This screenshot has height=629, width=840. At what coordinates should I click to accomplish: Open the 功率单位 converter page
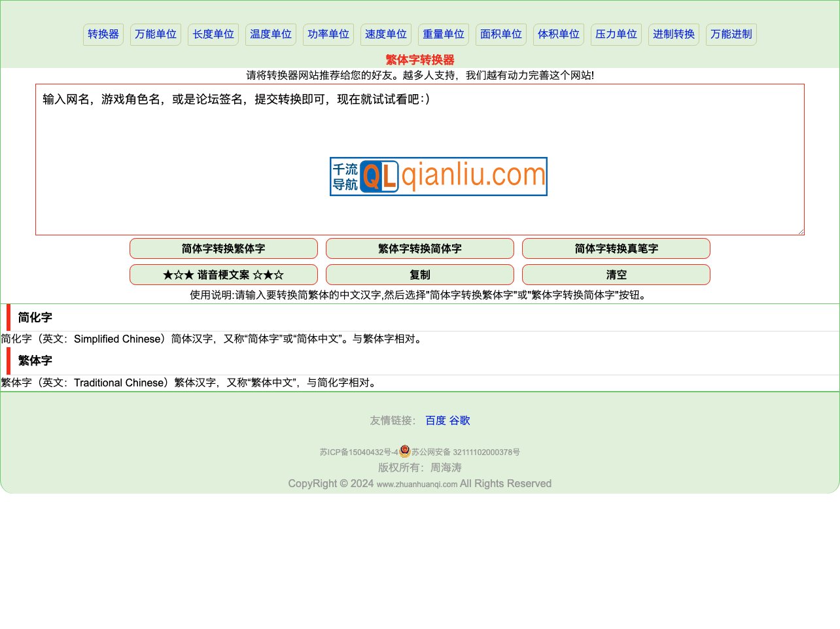click(x=328, y=34)
